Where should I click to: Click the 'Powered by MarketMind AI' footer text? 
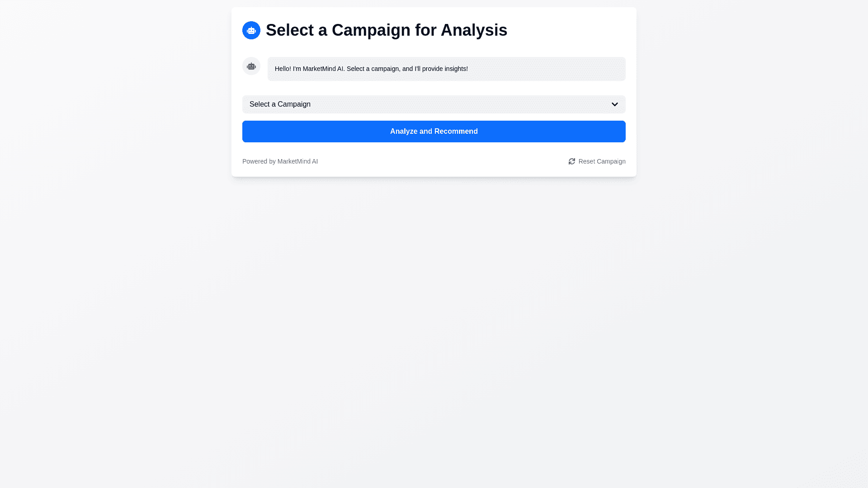click(280, 161)
